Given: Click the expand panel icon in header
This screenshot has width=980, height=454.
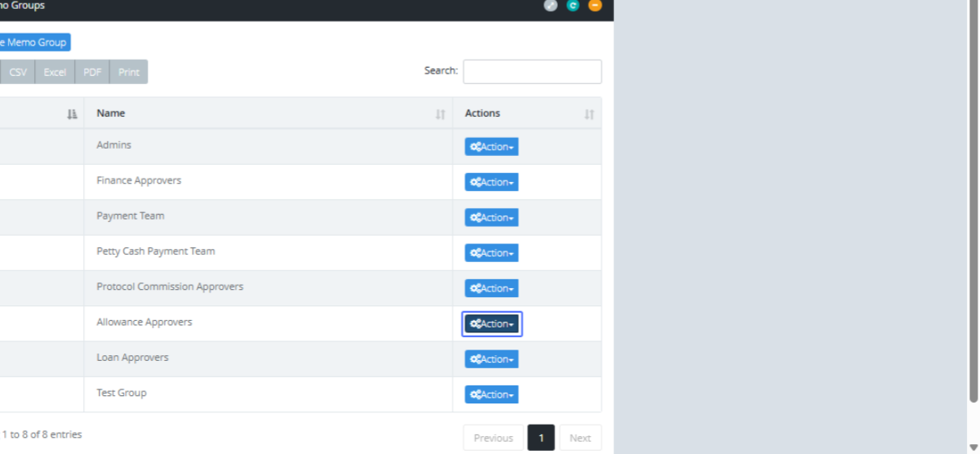Looking at the screenshot, I should click(551, 6).
